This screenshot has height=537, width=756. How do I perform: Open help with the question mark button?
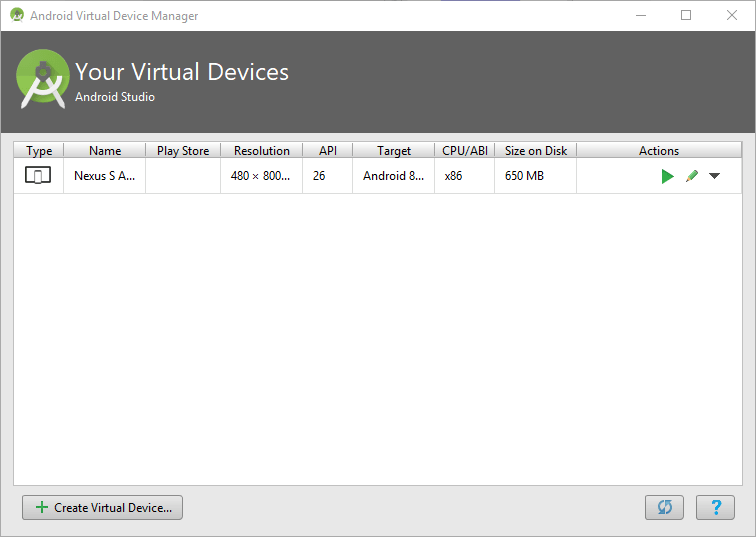point(716,508)
